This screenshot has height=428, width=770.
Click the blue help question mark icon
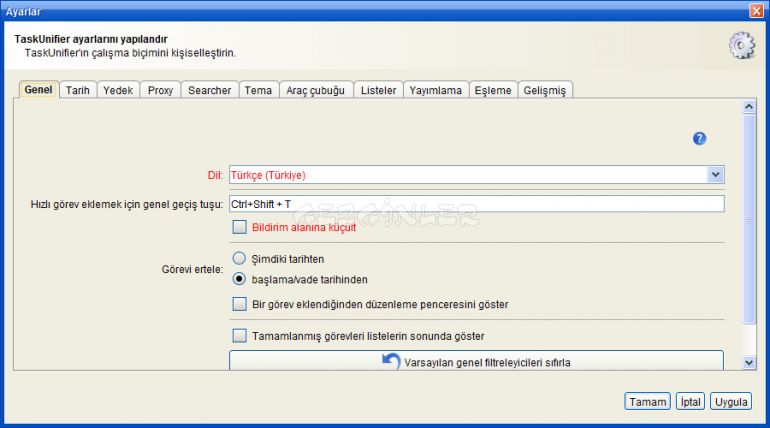pos(699,139)
